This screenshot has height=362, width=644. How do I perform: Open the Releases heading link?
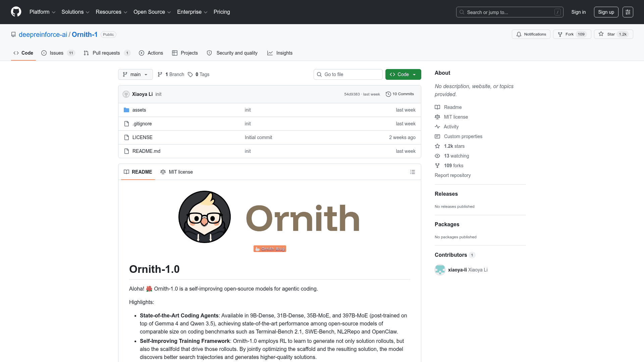click(446, 194)
